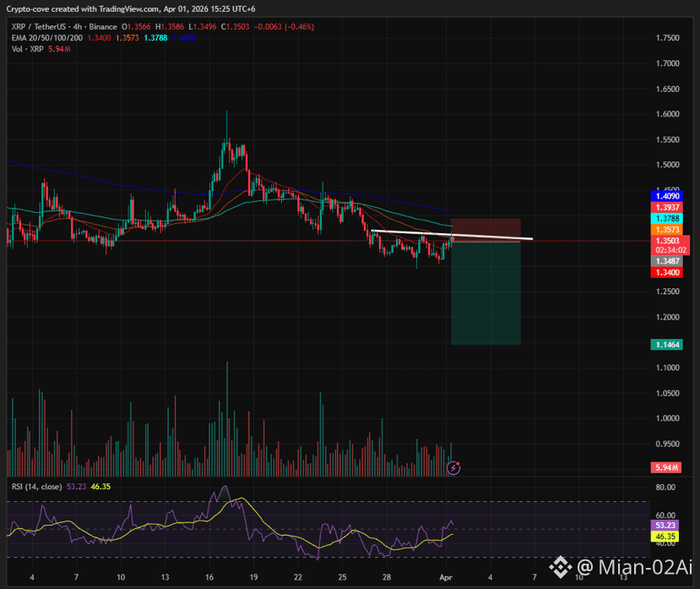Screen dimensions: 700x589
Task: Click the blue 1.4090 EMA price label
Action: [667, 196]
